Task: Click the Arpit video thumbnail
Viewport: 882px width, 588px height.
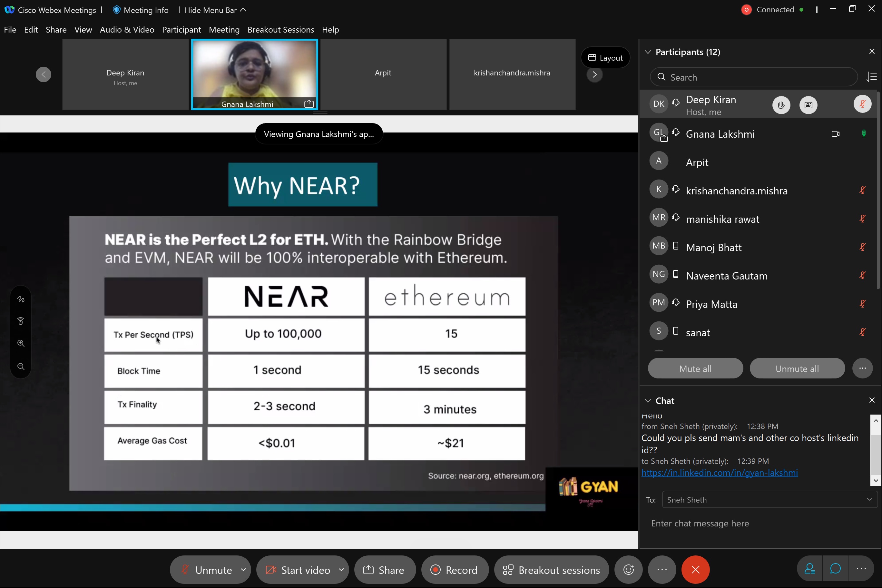Action: click(383, 74)
